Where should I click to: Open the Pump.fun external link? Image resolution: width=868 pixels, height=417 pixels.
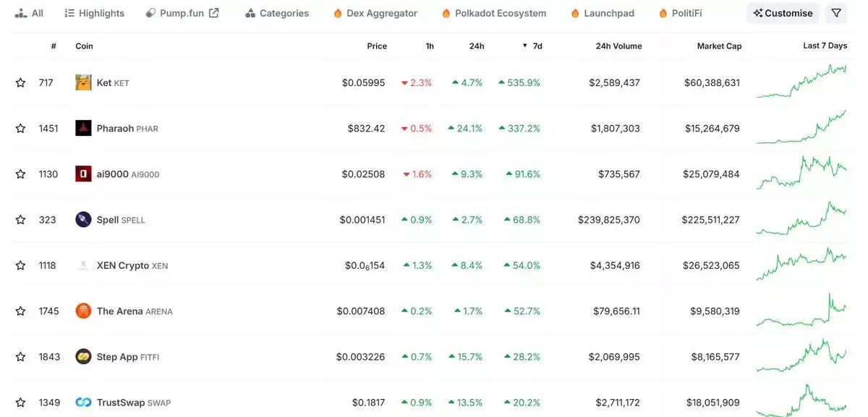[182, 13]
